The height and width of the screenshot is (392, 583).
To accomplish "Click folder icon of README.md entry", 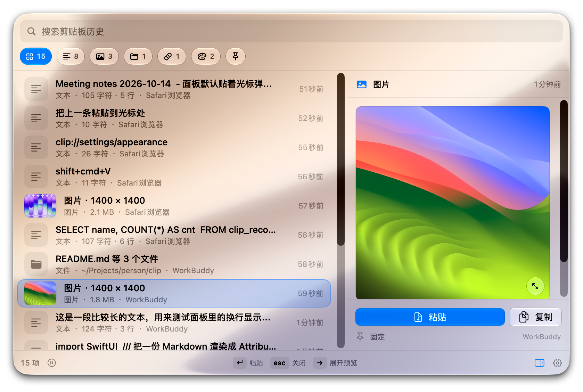I will coord(36,264).
